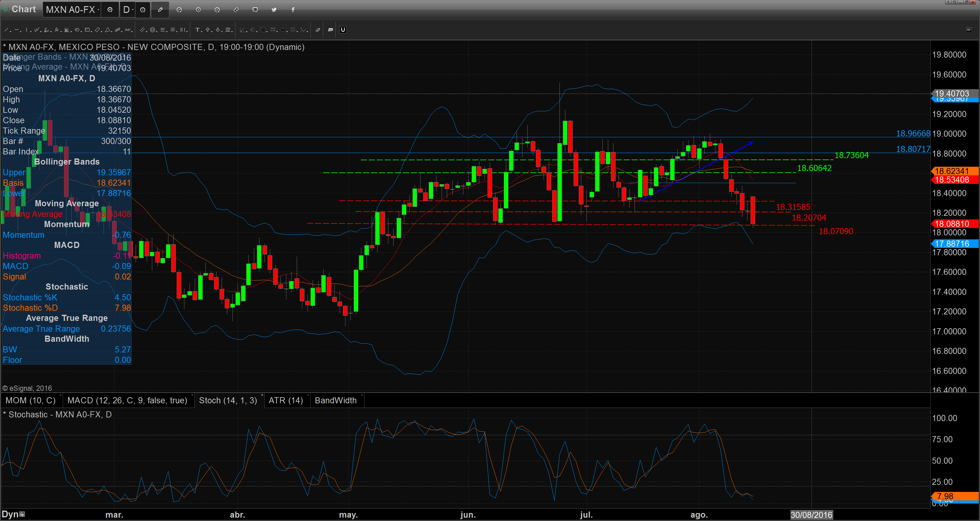The height and width of the screenshot is (521, 980).
Task: Select the trend line drawing tool
Action: 6,30
